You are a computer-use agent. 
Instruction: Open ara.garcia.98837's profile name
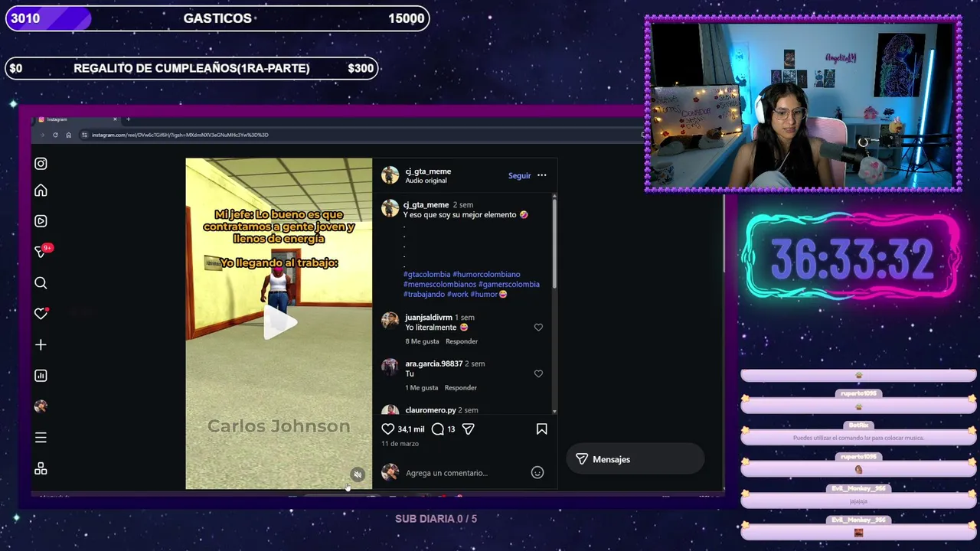click(x=434, y=364)
